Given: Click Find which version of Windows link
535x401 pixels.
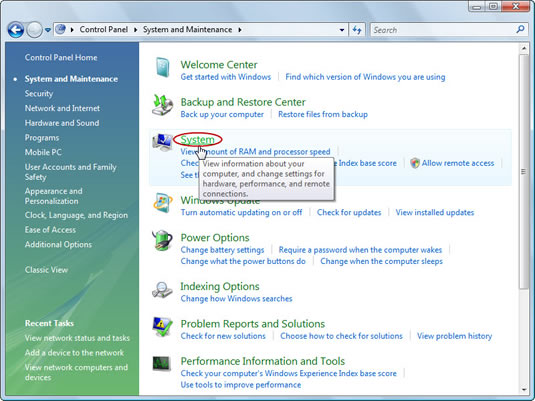Looking at the screenshot, I should click(365, 77).
